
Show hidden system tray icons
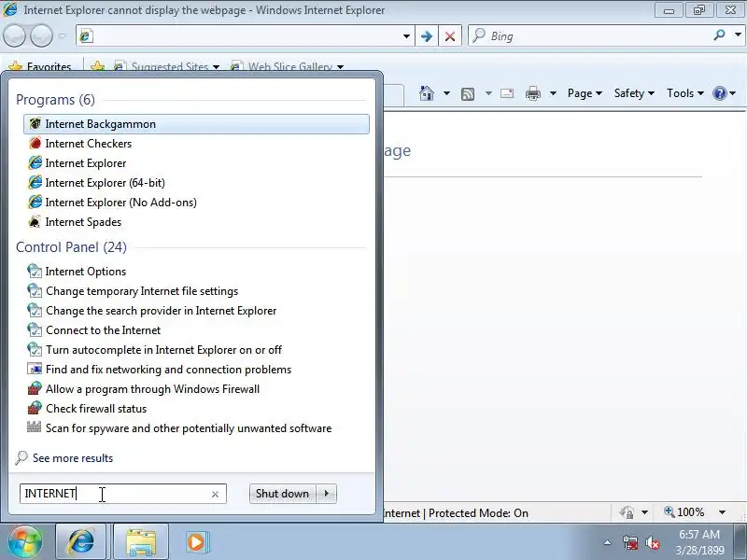point(608,542)
